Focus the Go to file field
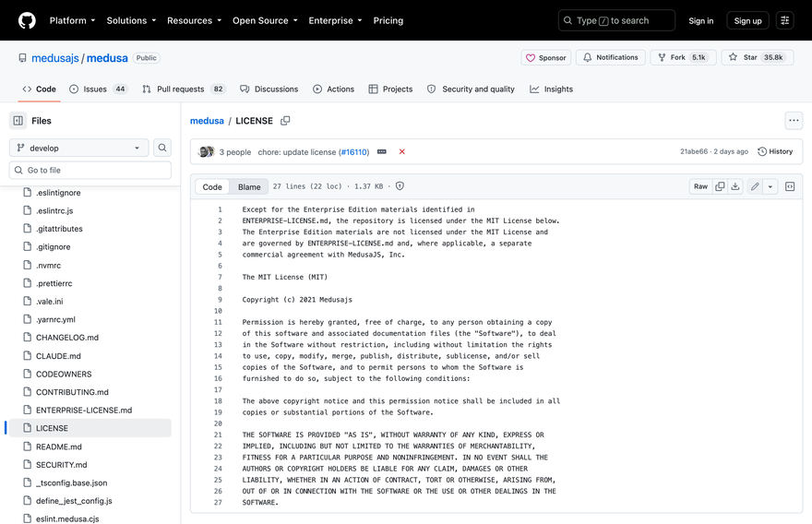 click(x=90, y=170)
